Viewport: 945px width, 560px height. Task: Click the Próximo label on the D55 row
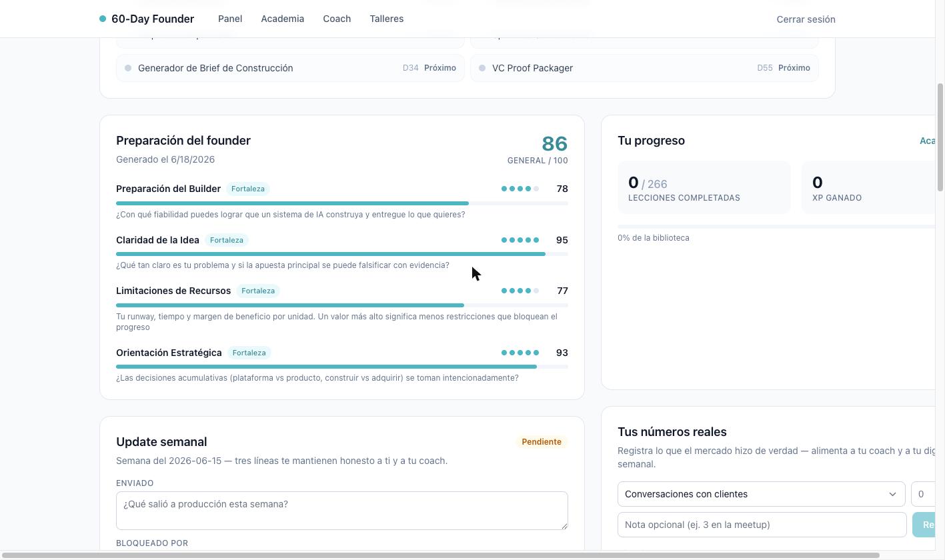794,68
